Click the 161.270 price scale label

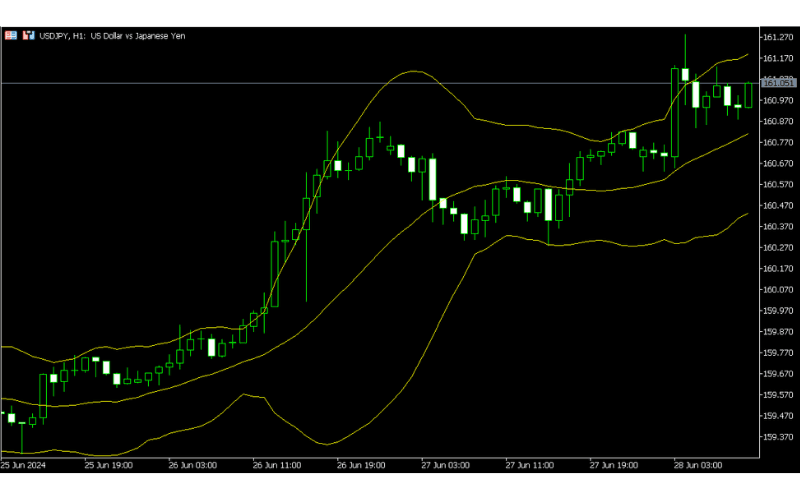777,37
